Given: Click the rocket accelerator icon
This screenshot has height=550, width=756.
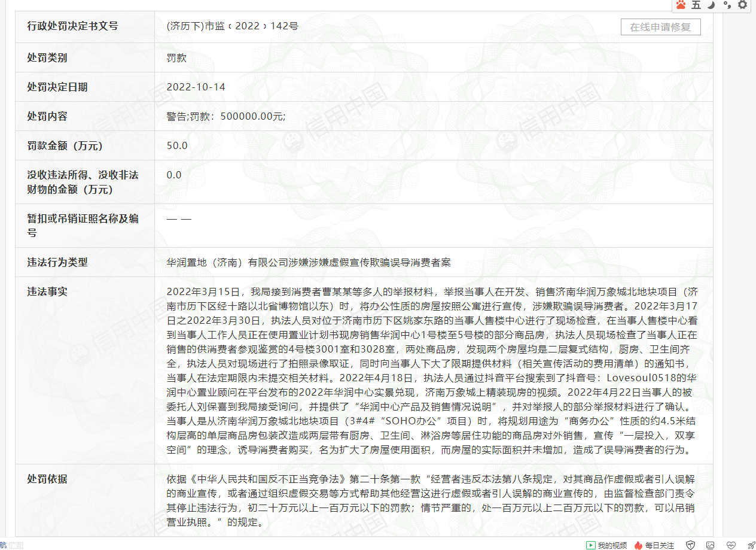Looking at the screenshot, I should click(x=751, y=545).
